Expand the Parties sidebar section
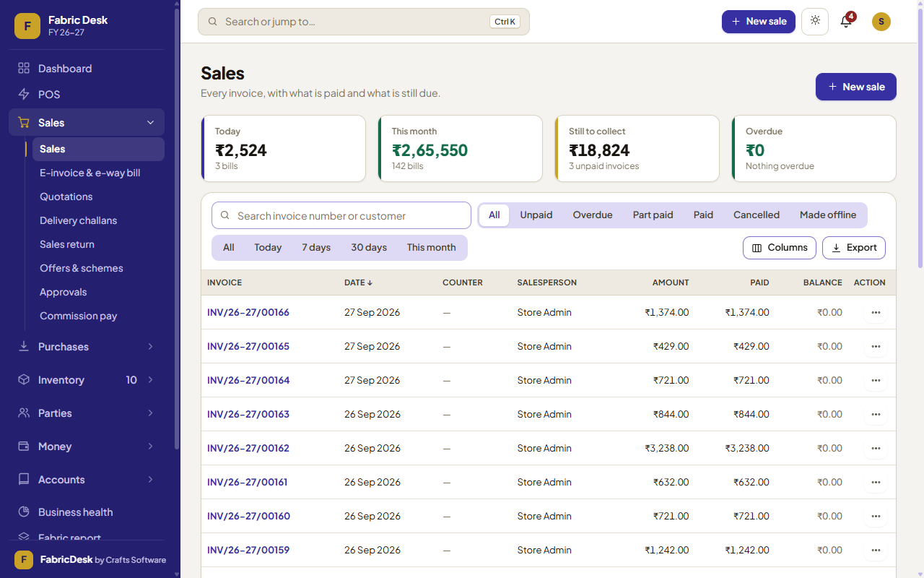924x578 pixels. click(150, 413)
